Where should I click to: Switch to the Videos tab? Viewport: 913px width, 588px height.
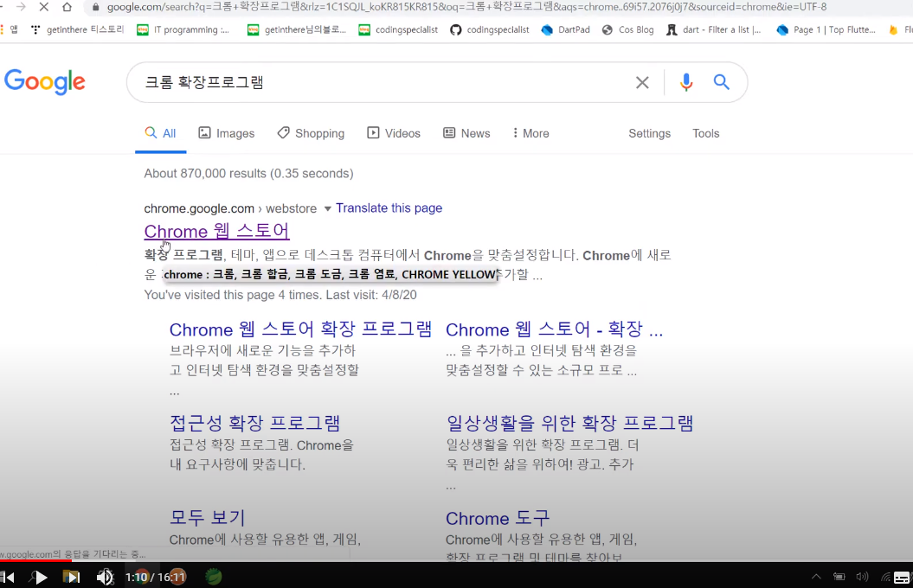pyautogui.click(x=394, y=133)
